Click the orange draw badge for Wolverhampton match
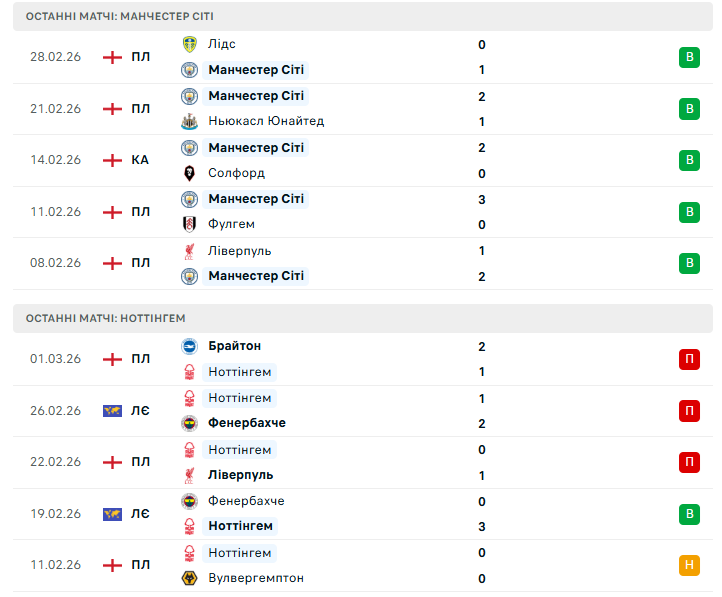 pyautogui.click(x=688, y=565)
